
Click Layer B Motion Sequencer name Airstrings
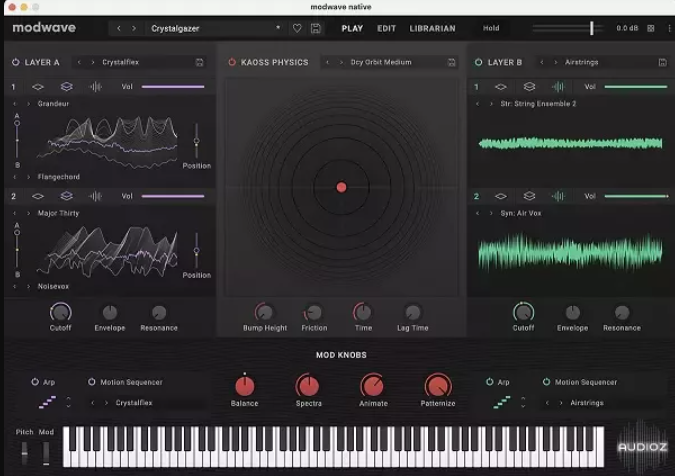(587, 403)
